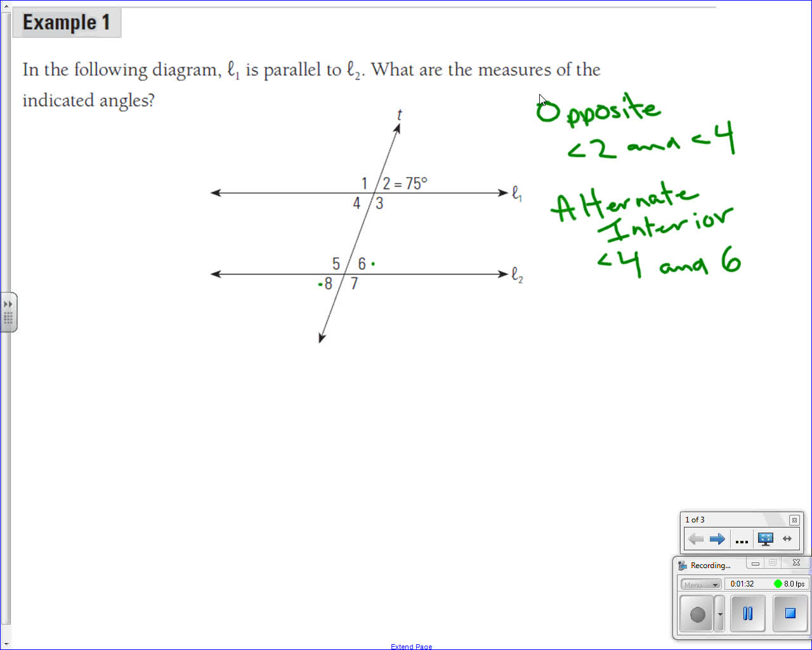Click angle label 1 in diagram
The image size is (812, 650).
click(364, 183)
